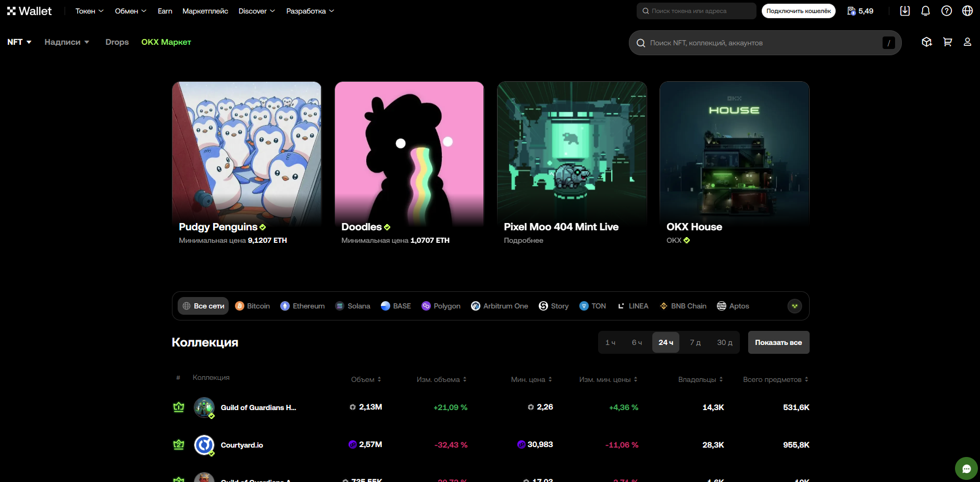Click the crown rank icon for Courtyard.io
This screenshot has height=482, width=980.
pos(179,445)
